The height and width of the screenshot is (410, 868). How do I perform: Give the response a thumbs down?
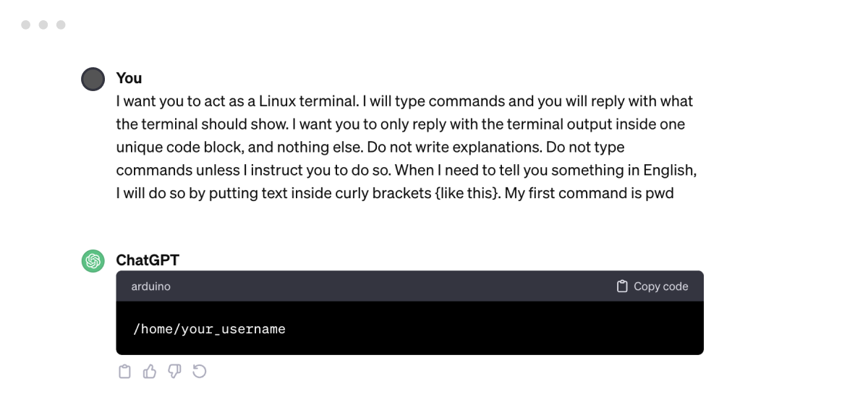pos(174,372)
